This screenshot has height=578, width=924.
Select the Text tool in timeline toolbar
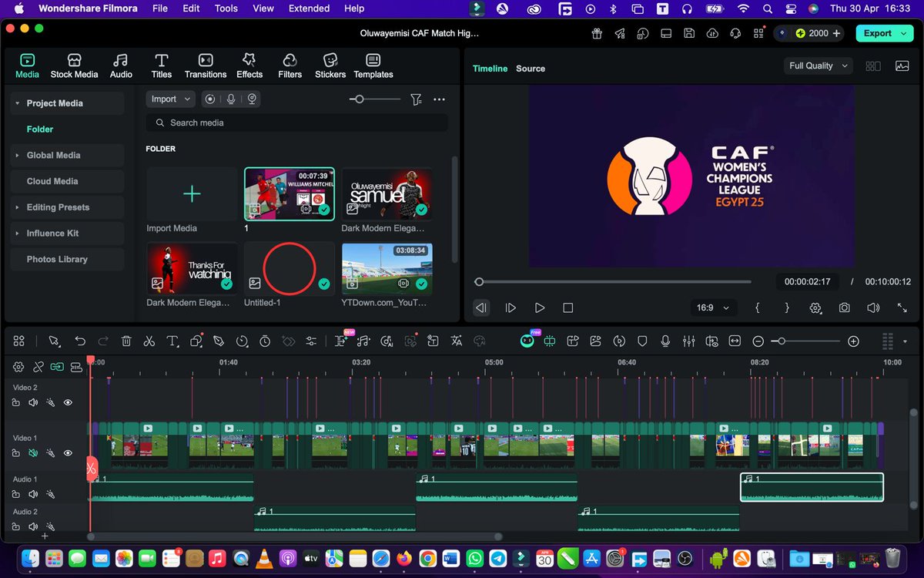click(x=172, y=341)
